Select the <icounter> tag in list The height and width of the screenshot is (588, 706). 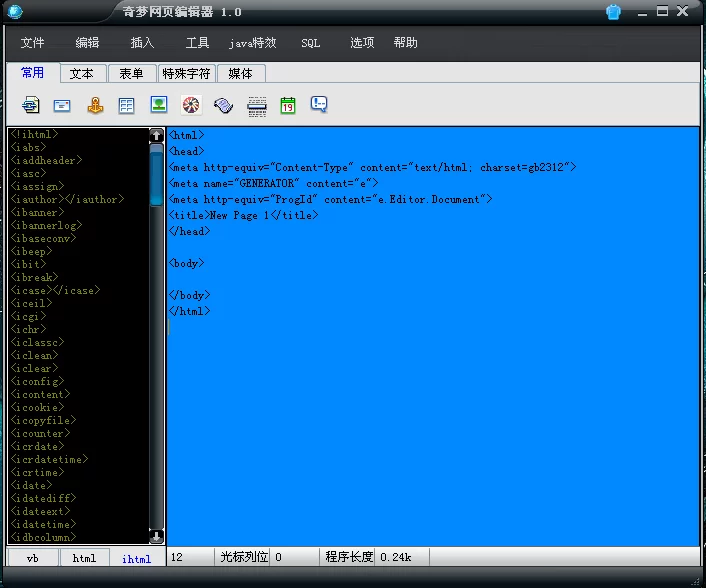coord(40,434)
